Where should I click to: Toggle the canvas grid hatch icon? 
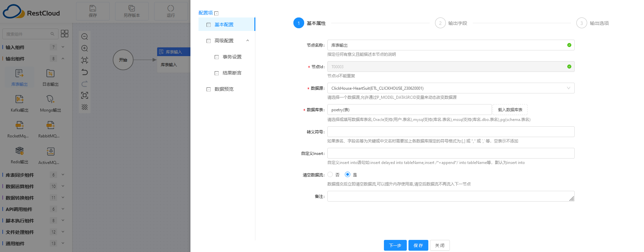[x=85, y=107]
